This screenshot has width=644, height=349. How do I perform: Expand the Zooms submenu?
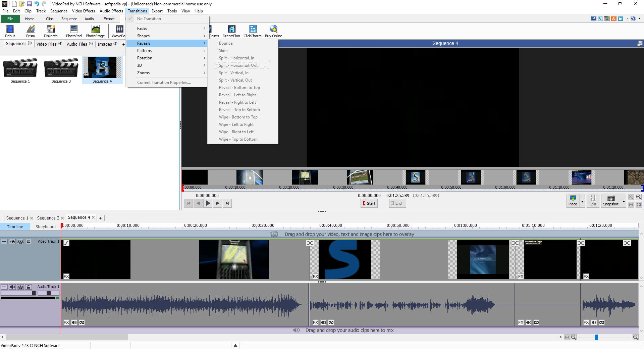(x=167, y=73)
